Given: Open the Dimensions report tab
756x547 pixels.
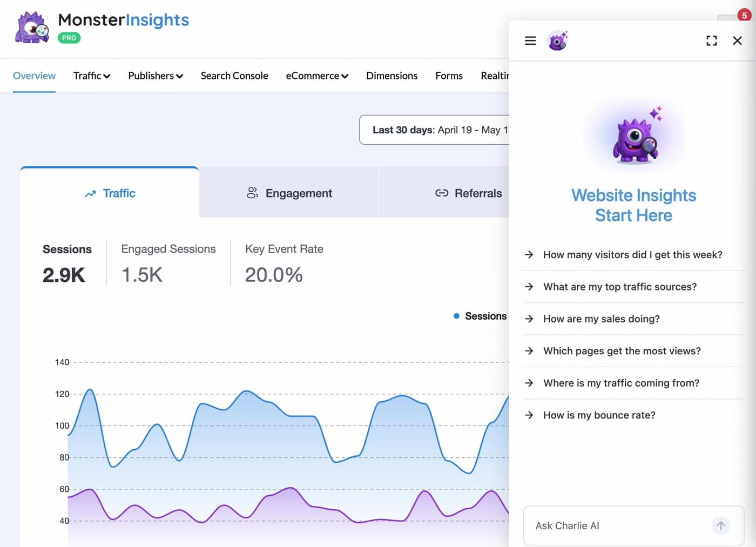Looking at the screenshot, I should 392,76.
